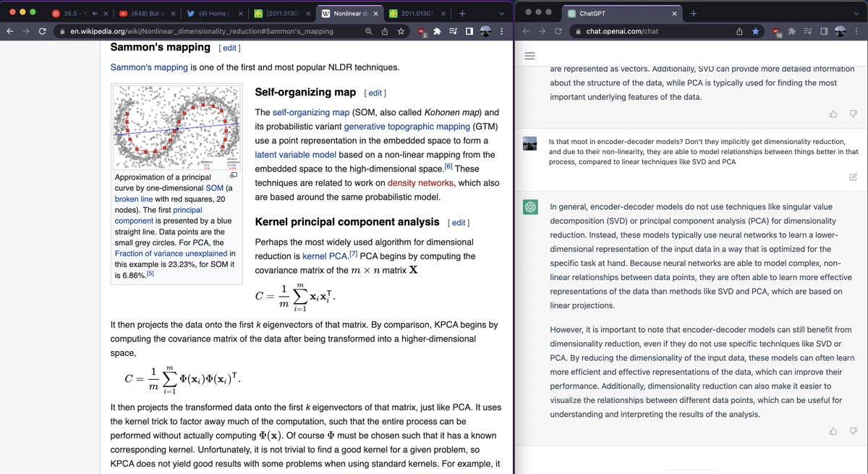Open Extensions puzzle icon in ChatGPT window

pyautogui.click(x=792, y=31)
